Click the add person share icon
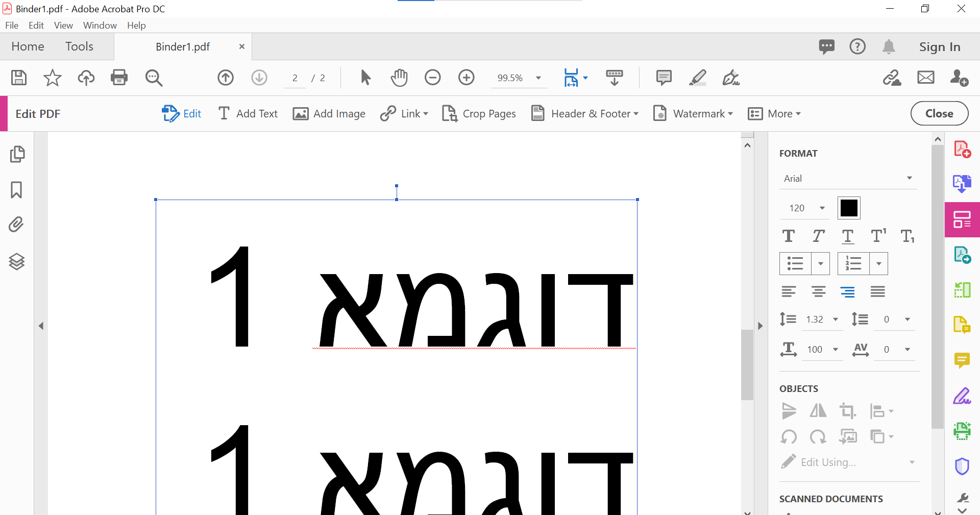 (x=960, y=78)
